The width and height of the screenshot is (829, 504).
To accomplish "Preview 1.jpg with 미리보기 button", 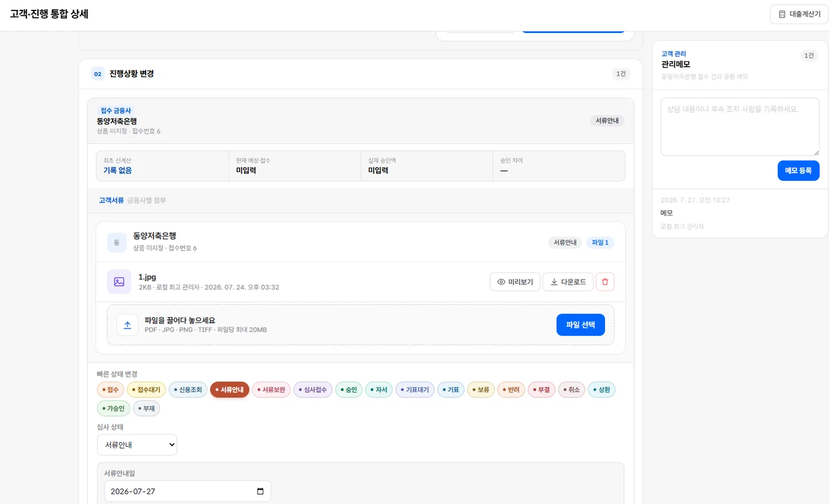I will click(x=515, y=282).
